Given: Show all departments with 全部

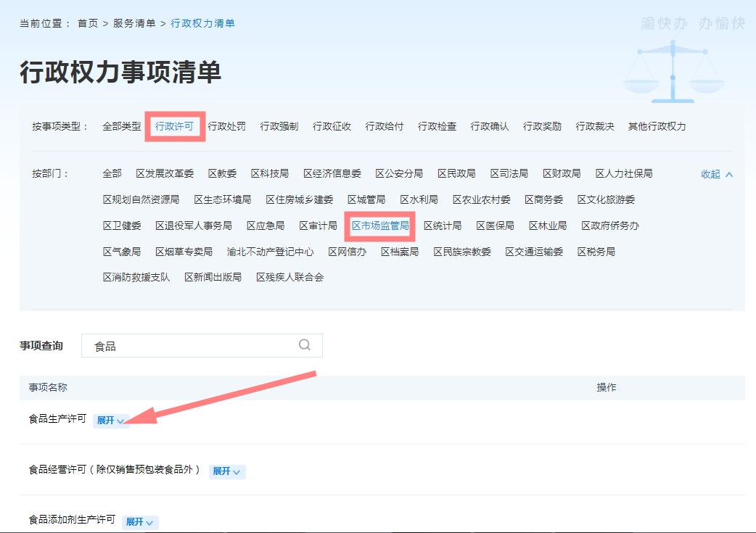Looking at the screenshot, I should click(x=112, y=173).
